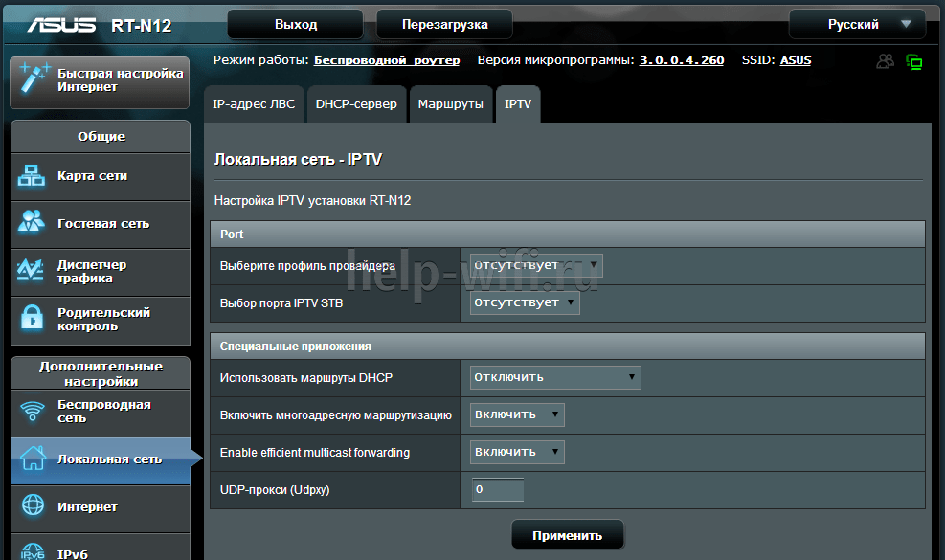945x560 pixels.
Task: Click the connected clients status icon
Action: 886,61
